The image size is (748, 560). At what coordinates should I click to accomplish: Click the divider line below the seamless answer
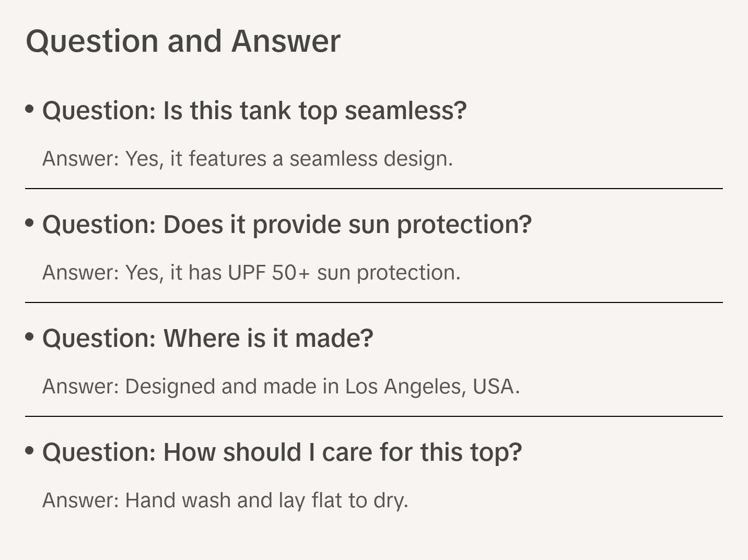pos(374,189)
